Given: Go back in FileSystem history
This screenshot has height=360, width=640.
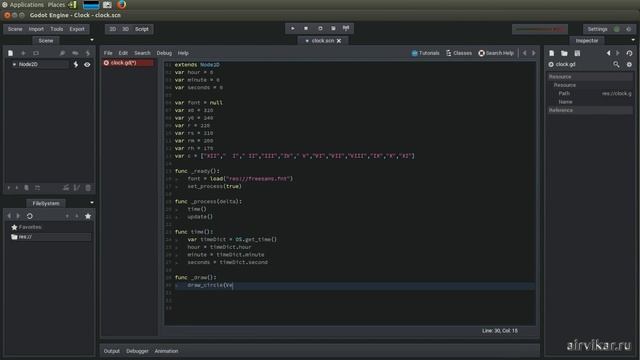Looking at the screenshot, I should pyautogui.click(x=9, y=216).
